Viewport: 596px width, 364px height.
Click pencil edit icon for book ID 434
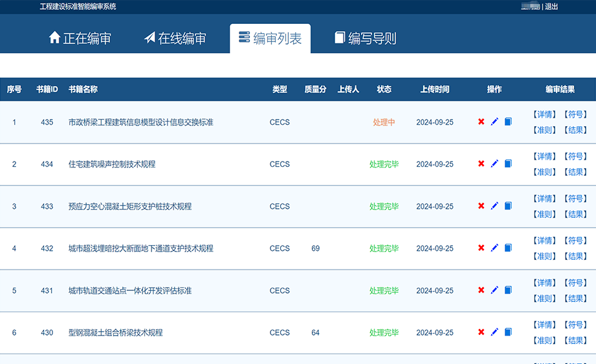tap(494, 164)
